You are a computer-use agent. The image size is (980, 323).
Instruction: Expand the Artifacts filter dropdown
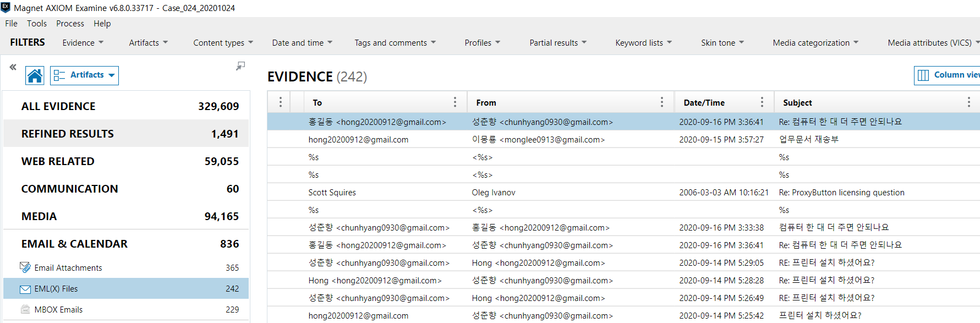pos(149,43)
